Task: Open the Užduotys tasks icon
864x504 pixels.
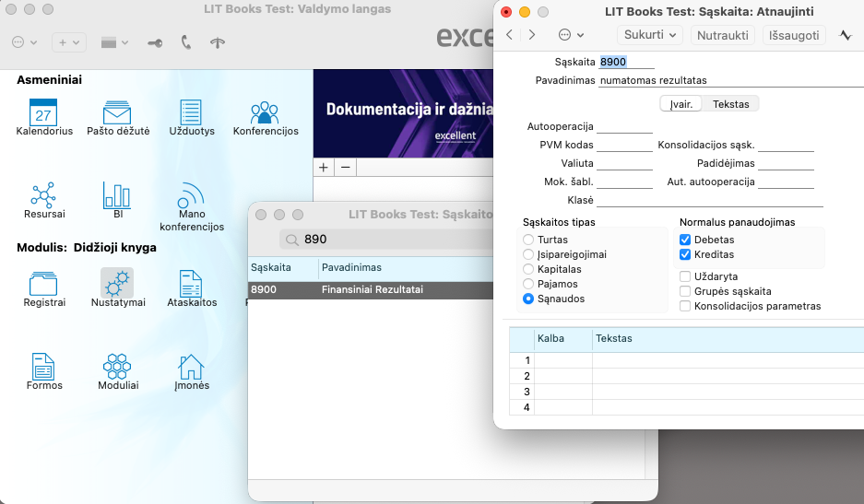Action: (x=191, y=112)
